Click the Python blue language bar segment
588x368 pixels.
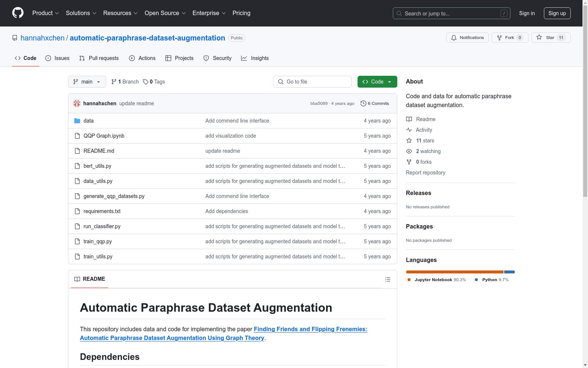point(509,272)
